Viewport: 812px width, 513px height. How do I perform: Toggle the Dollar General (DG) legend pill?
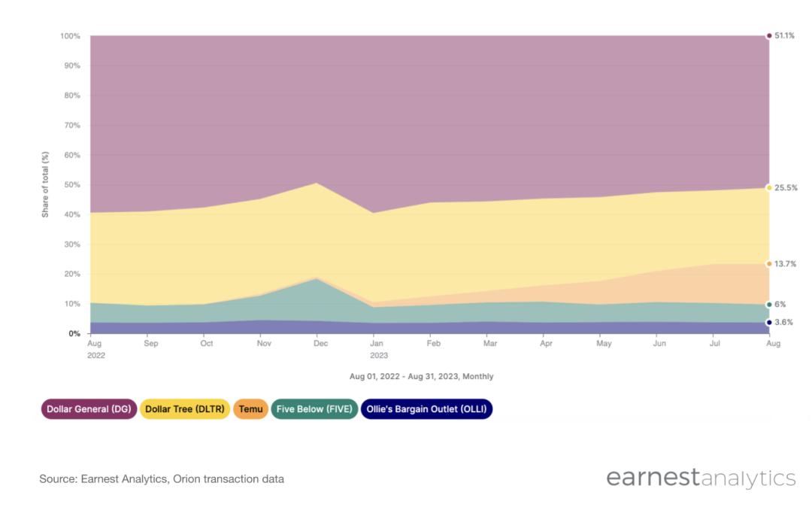pos(89,409)
